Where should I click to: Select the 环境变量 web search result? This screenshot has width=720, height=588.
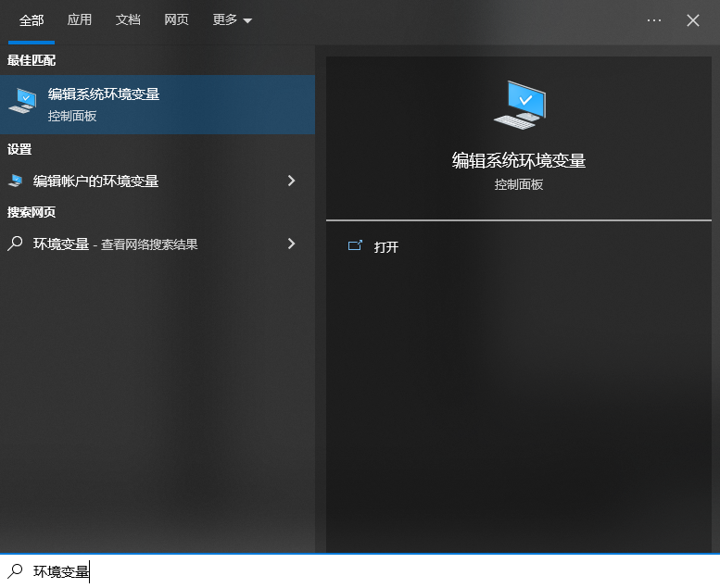pyautogui.click(x=158, y=244)
